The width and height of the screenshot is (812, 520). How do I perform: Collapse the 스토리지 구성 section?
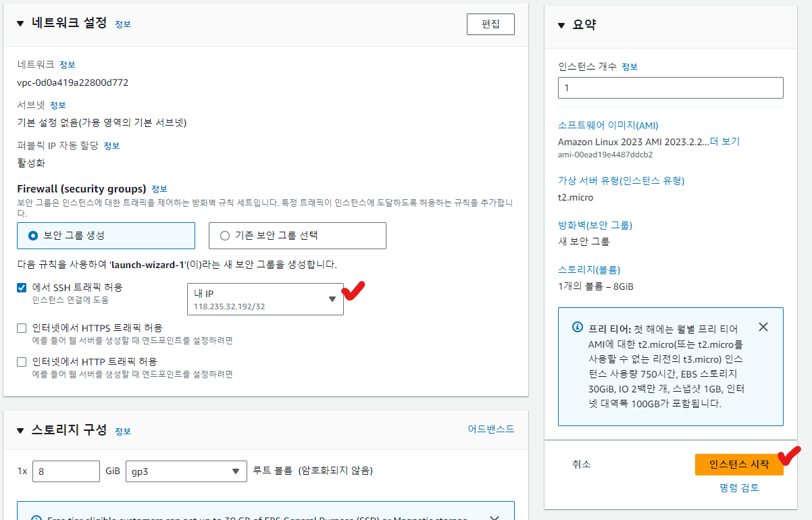click(20, 431)
